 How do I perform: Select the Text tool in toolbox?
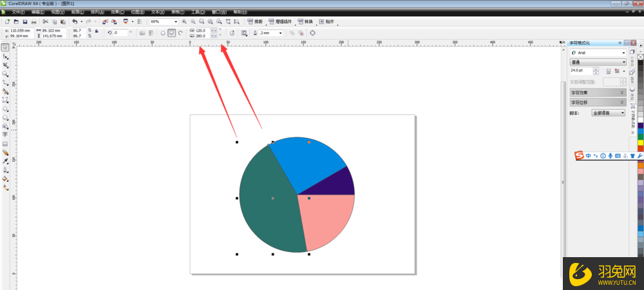(x=5, y=135)
